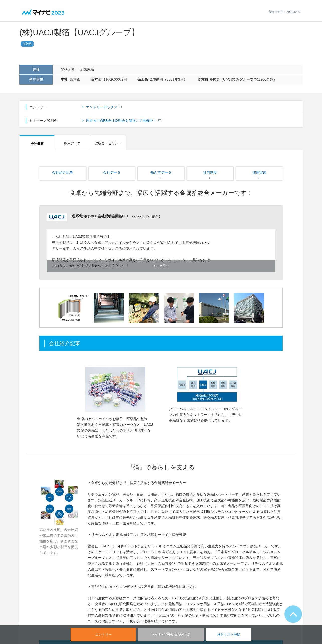Click the orange エントリー button
The width and height of the screenshot is (322, 644).
pos(103,635)
